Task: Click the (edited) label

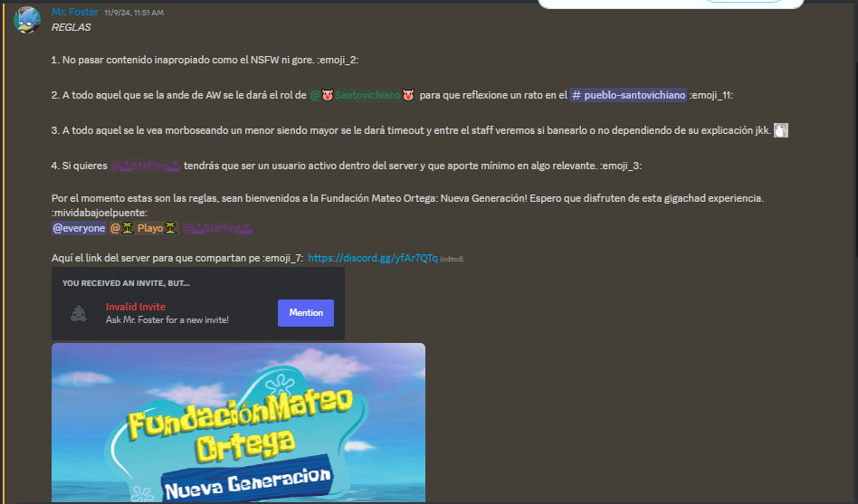Action: coord(452,260)
